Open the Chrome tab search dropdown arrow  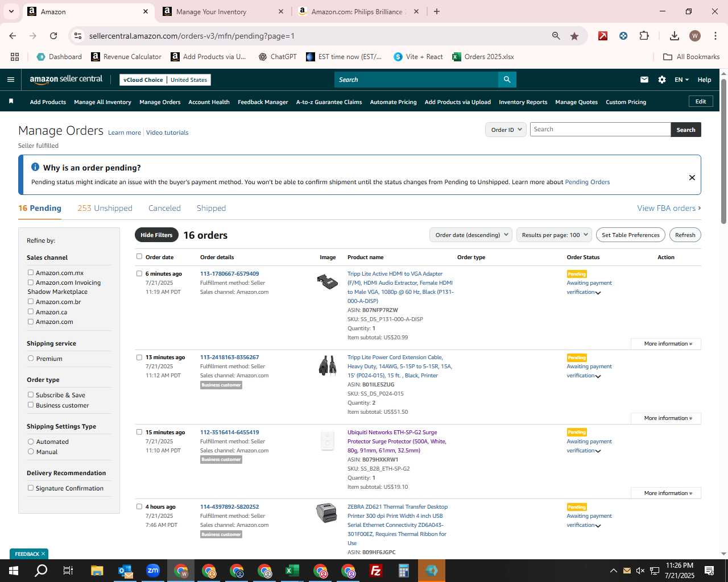click(11, 11)
